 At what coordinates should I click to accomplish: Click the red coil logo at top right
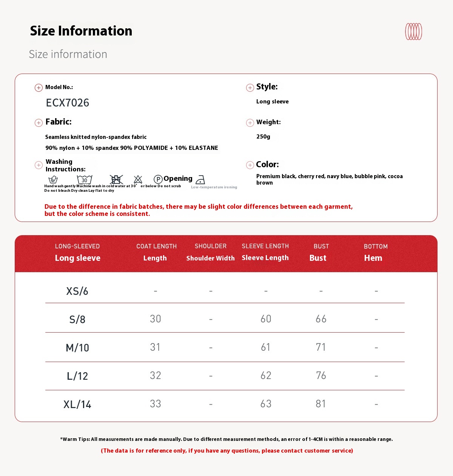click(413, 31)
